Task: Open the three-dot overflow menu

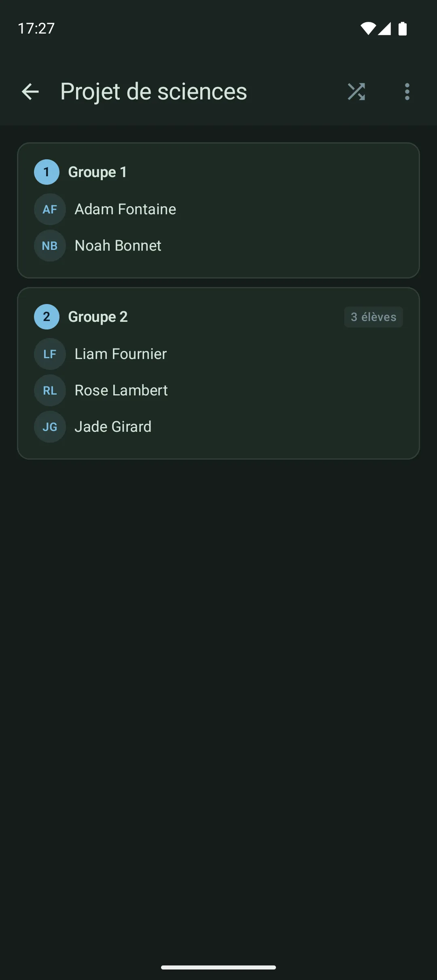Action: [x=407, y=92]
